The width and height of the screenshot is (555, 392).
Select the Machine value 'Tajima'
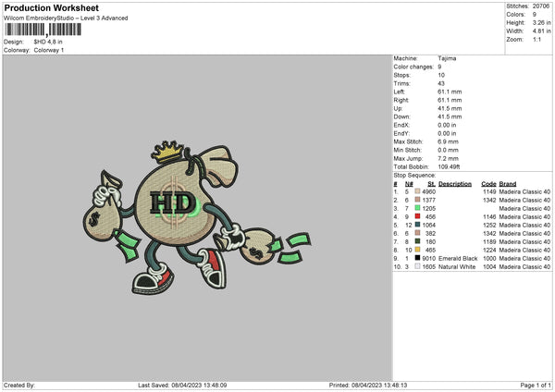[x=447, y=58]
